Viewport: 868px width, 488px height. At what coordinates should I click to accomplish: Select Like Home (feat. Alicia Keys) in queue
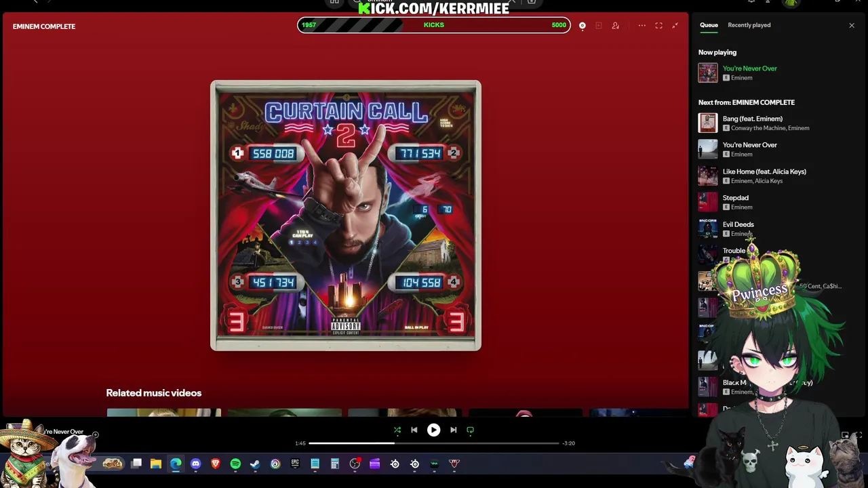click(764, 171)
